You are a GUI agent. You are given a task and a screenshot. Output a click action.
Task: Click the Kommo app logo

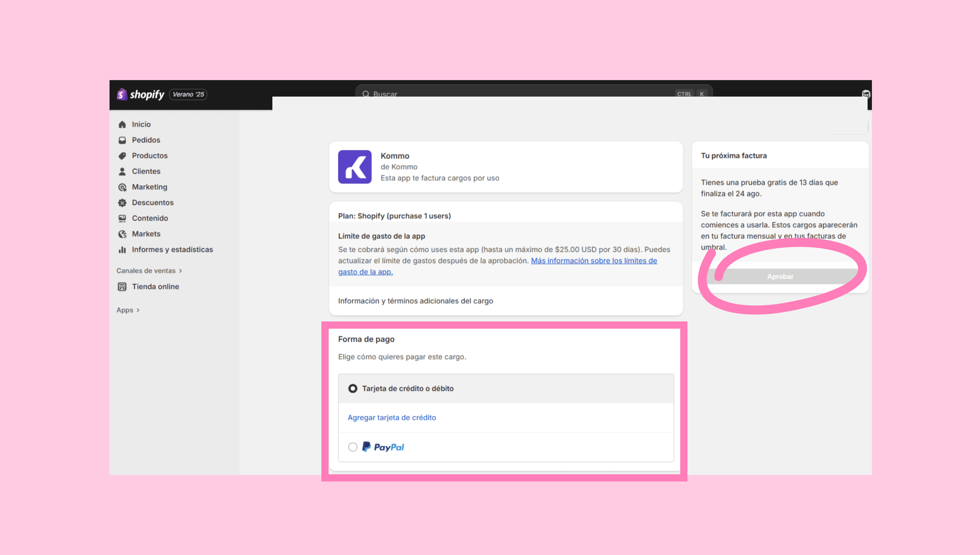coord(355,167)
